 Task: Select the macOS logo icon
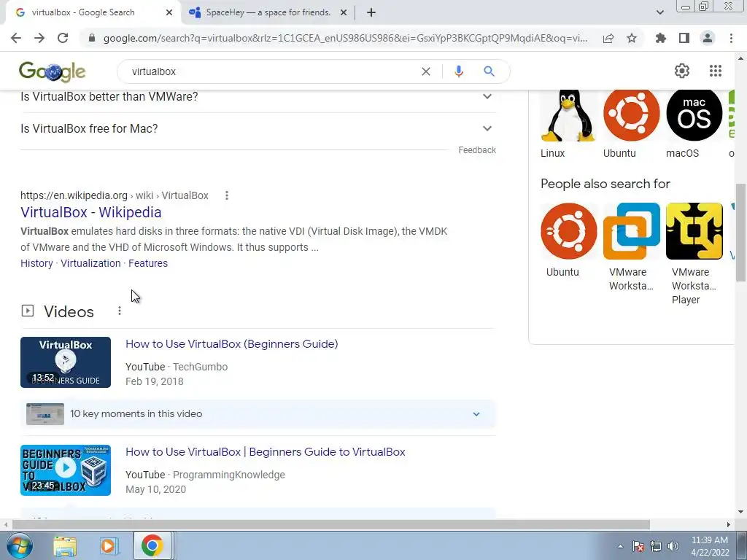pyautogui.click(x=694, y=114)
